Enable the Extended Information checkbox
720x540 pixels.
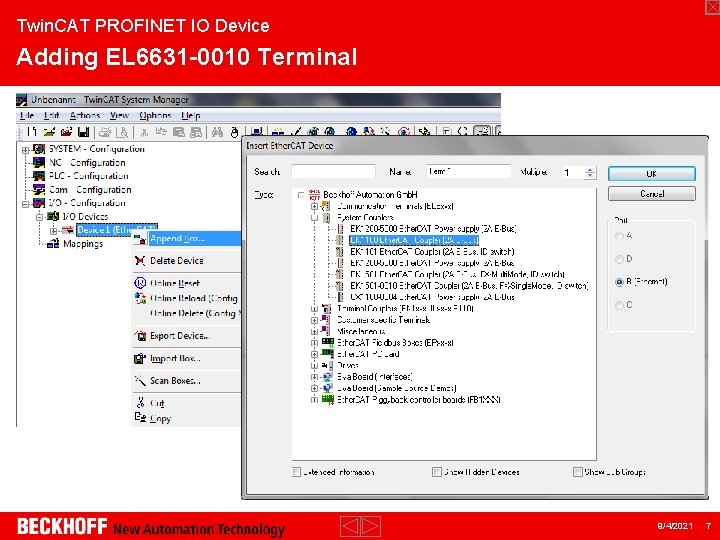pos(297,472)
